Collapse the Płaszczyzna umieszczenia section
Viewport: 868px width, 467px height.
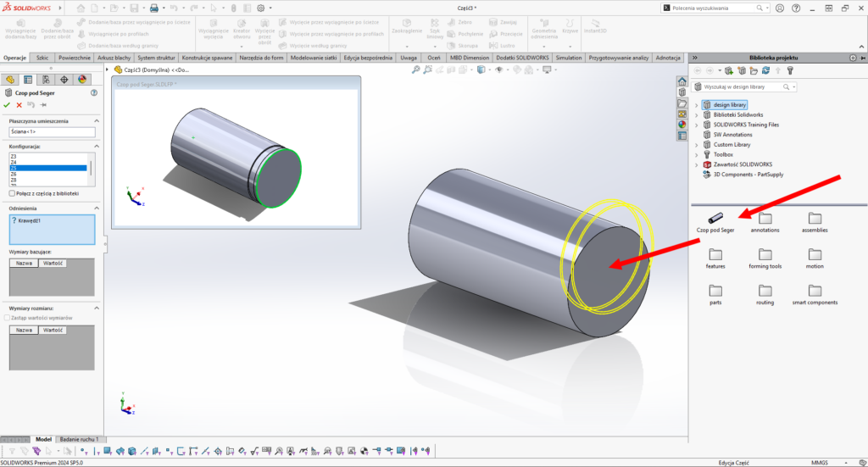point(97,121)
